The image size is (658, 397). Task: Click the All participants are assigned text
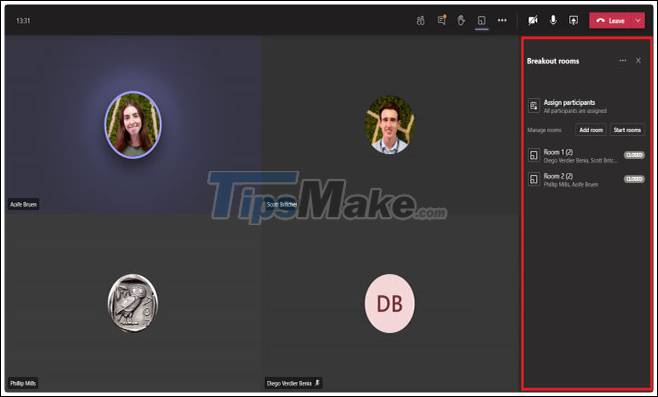click(x=575, y=111)
